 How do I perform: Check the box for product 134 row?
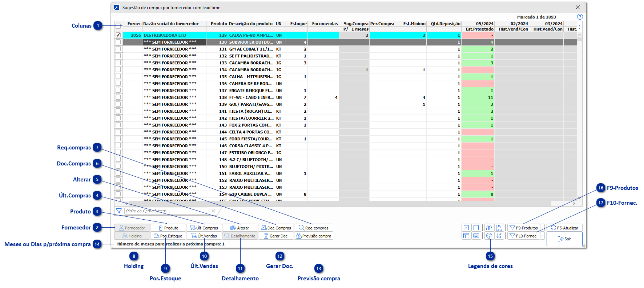pyautogui.click(x=118, y=70)
